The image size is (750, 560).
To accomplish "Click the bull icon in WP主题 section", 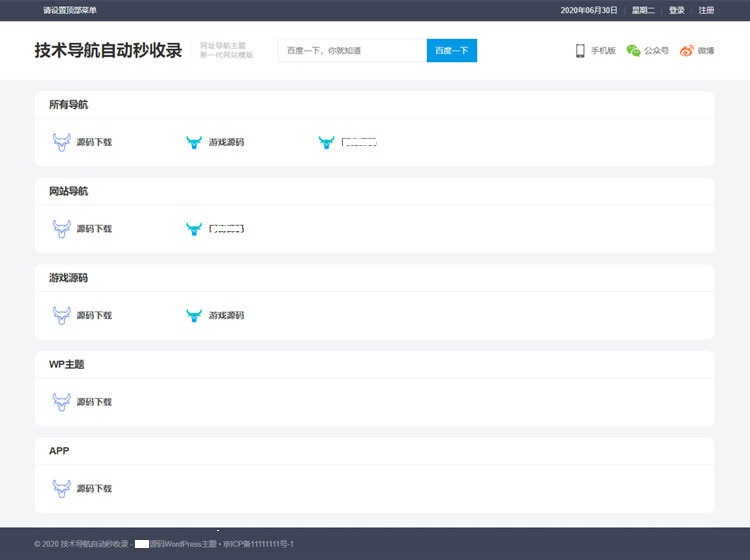I will pos(61,402).
